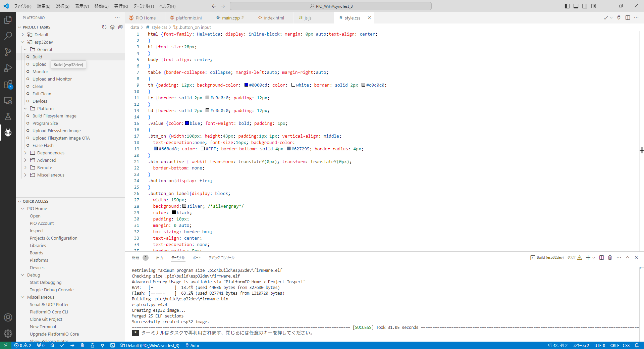Click the Testing flask icon in activity bar
Screen dimensions: 644x349
point(8,116)
